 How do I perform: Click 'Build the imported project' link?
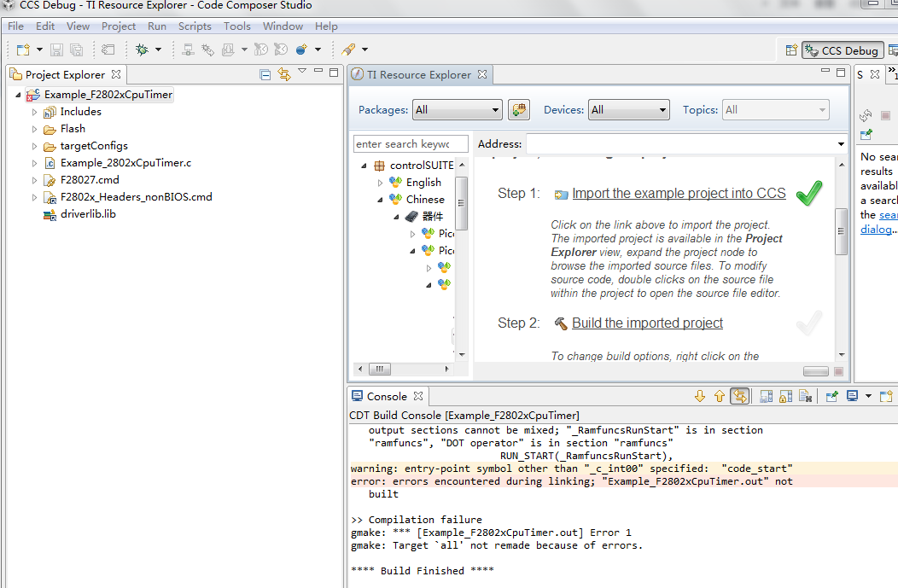pos(647,323)
